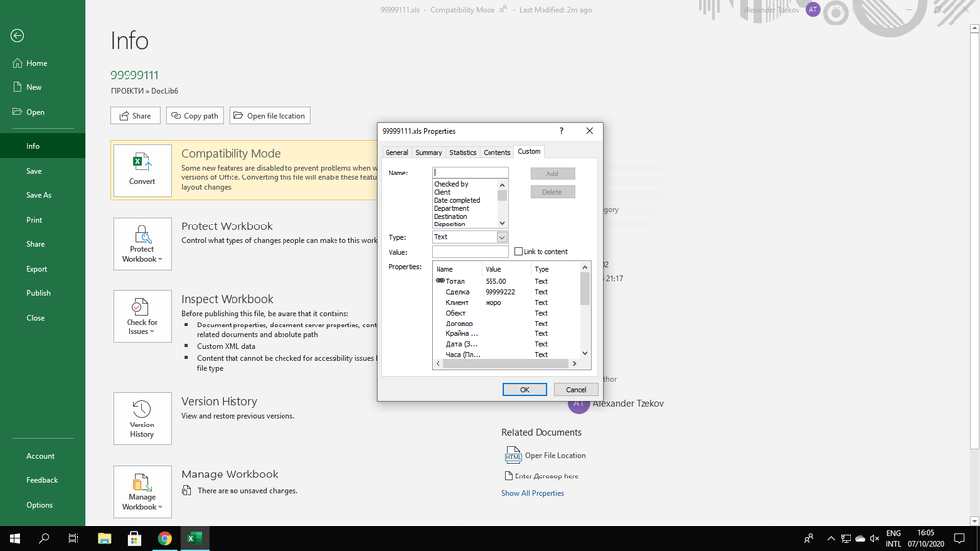Switch to the Contents tab
980x551 pixels.
(x=496, y=152)
